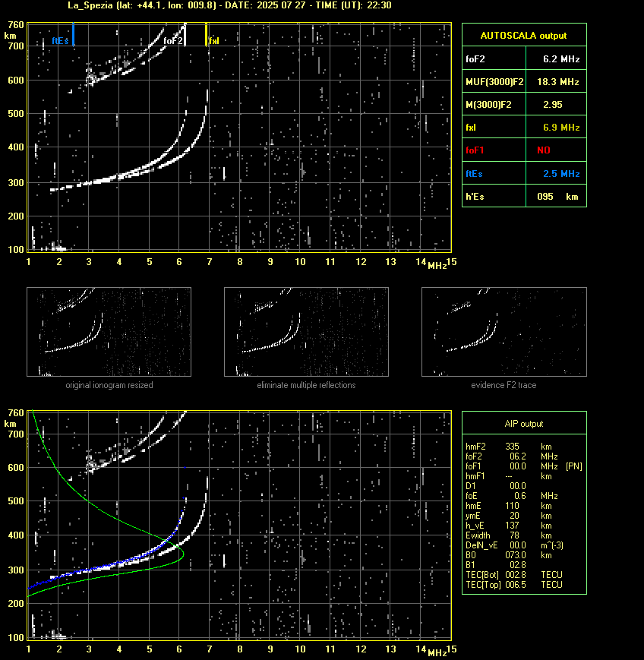Click 'evidence F2 trace' caption text
The height and width of the screenshot is (660, 644).
[504, 385]
